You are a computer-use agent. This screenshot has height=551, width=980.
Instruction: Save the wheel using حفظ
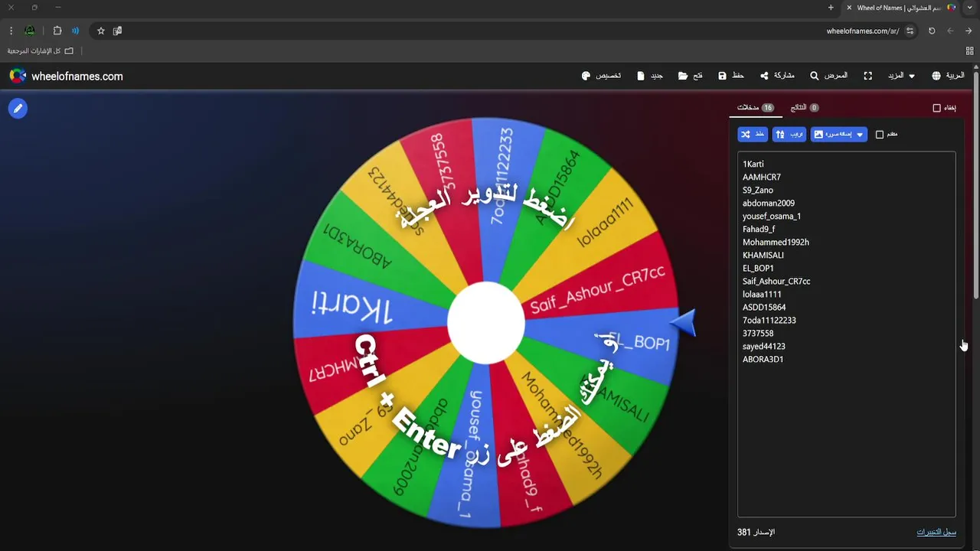coord(731,76)
